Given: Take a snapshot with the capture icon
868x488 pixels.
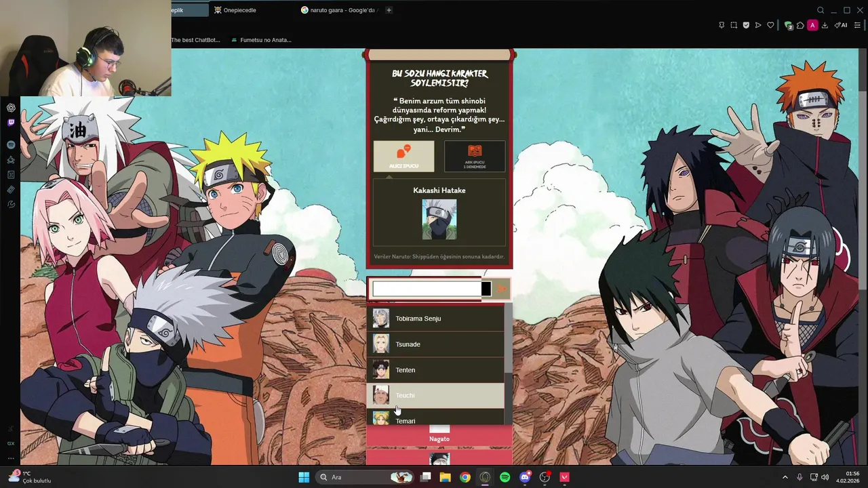Looking at the screenshot, I should (x=734, y=25).
